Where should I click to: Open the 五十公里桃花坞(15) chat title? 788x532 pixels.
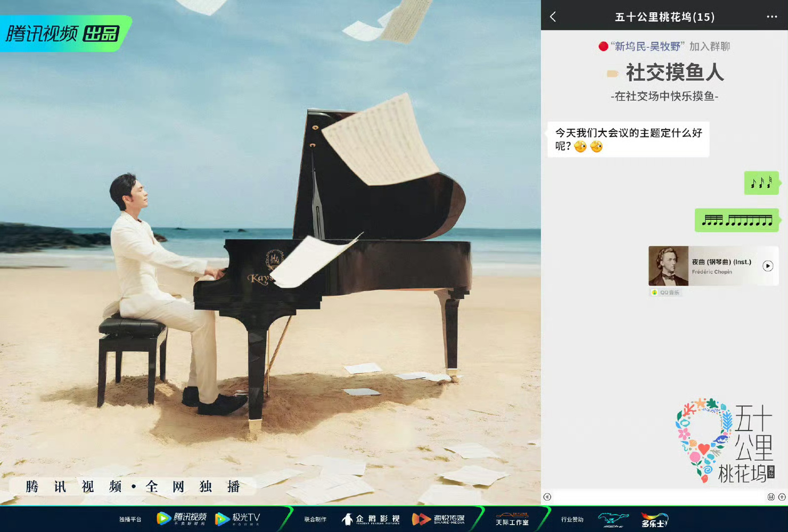pos(664,17)
